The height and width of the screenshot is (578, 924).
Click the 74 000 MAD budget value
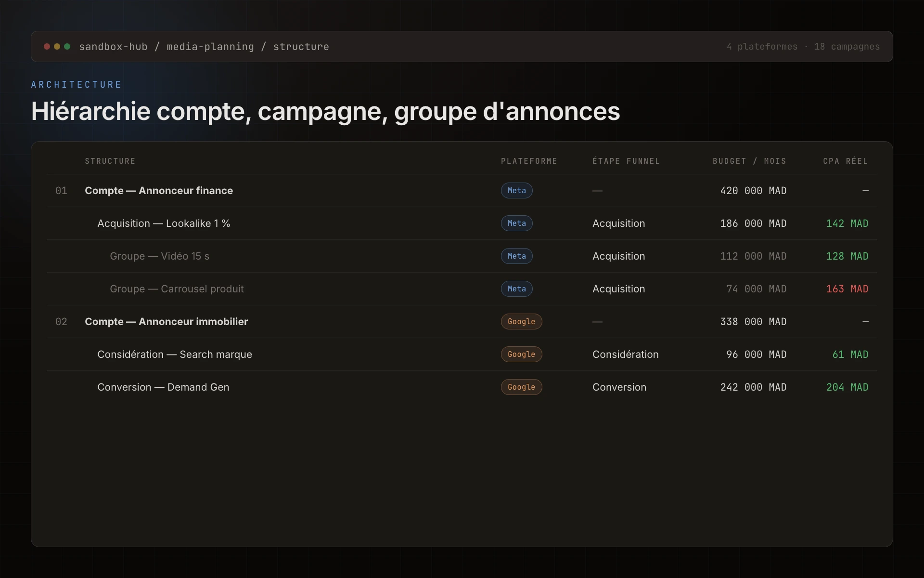tap(756, 289)
